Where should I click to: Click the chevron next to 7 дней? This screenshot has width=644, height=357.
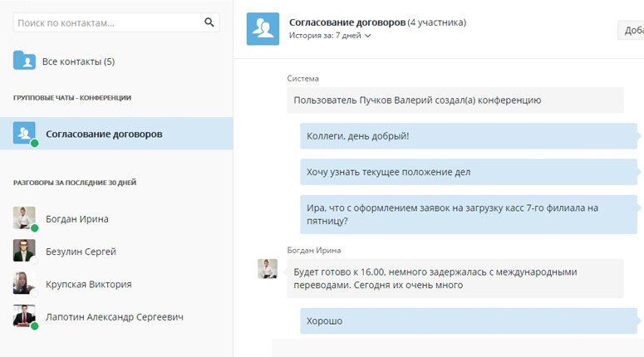click(367, 36)
